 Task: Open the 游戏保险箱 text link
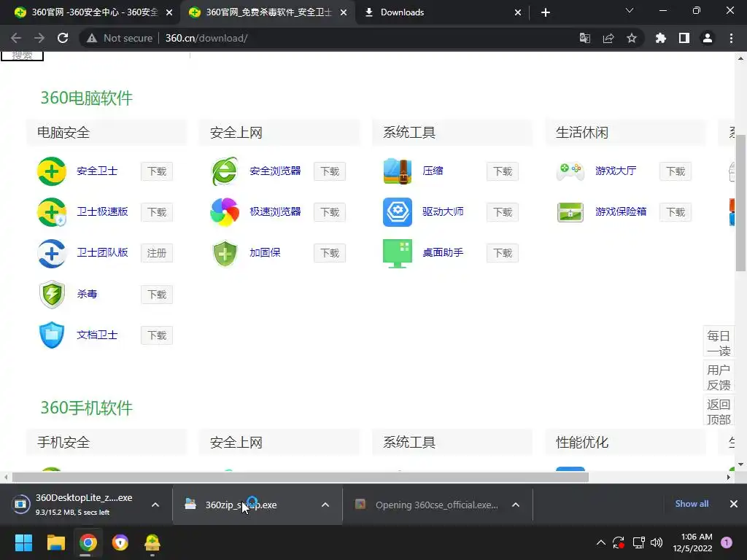point(621,211)
